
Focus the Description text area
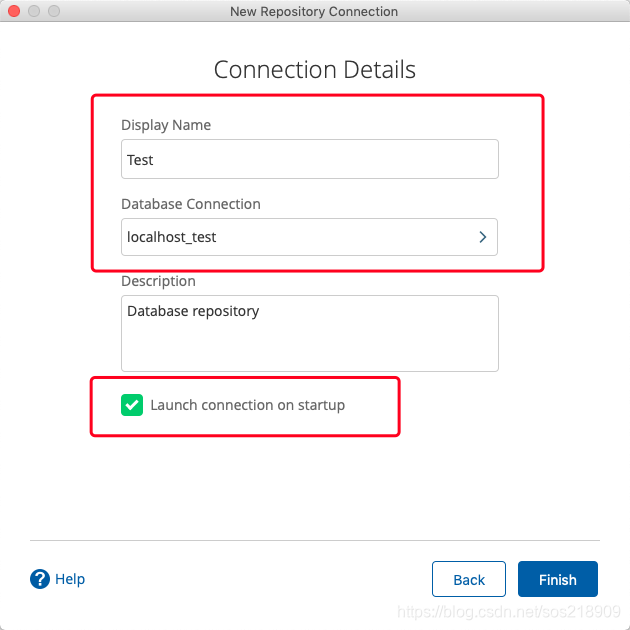click(x=310, y=333)
